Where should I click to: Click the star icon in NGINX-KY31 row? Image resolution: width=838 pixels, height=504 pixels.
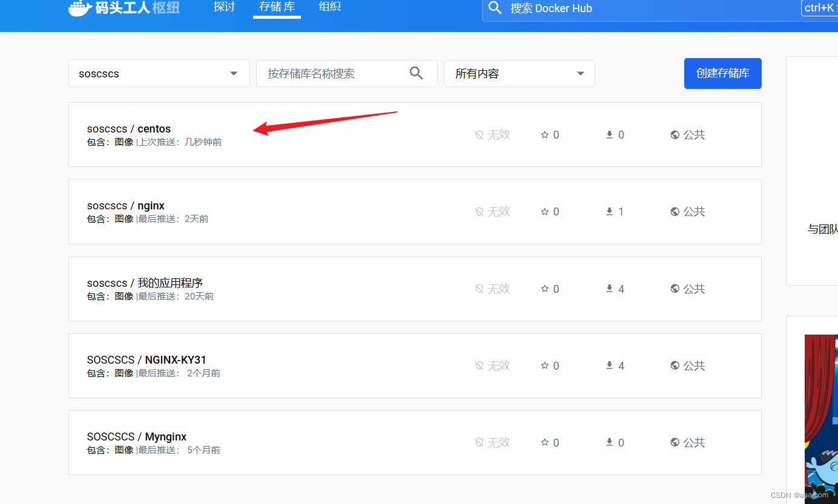[544, 366]
